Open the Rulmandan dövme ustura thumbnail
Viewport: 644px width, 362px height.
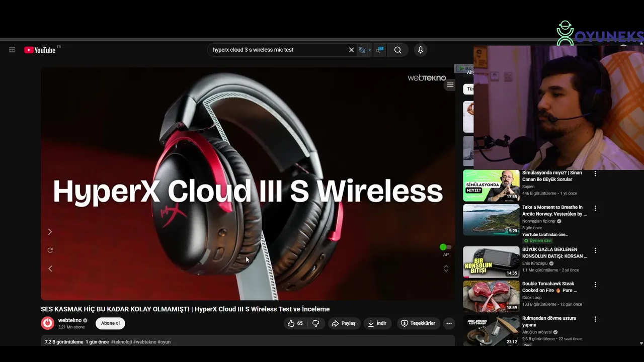click(x=491, y=330)
